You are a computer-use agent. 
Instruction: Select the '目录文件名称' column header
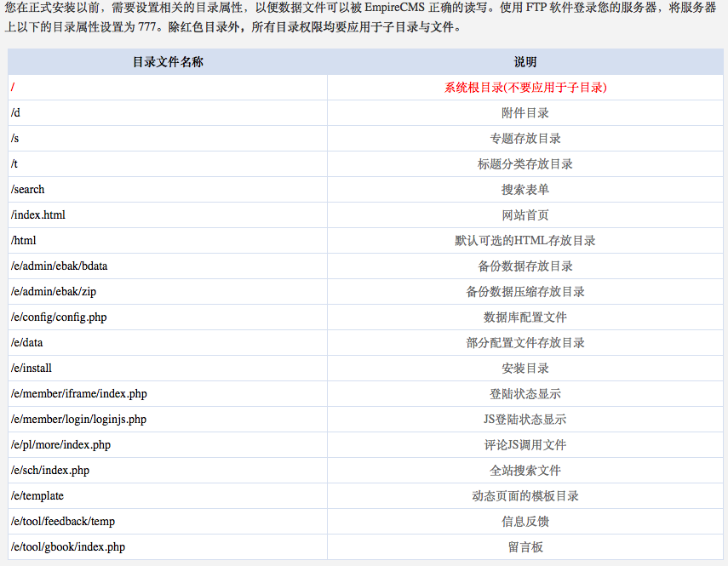[x=168, y=61]
